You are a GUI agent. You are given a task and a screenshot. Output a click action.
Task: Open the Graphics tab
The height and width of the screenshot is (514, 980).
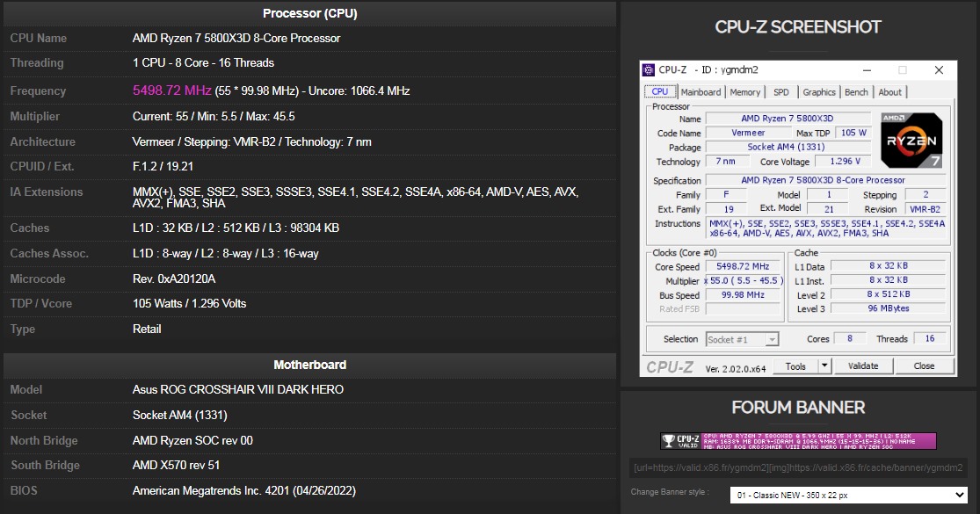819,91
